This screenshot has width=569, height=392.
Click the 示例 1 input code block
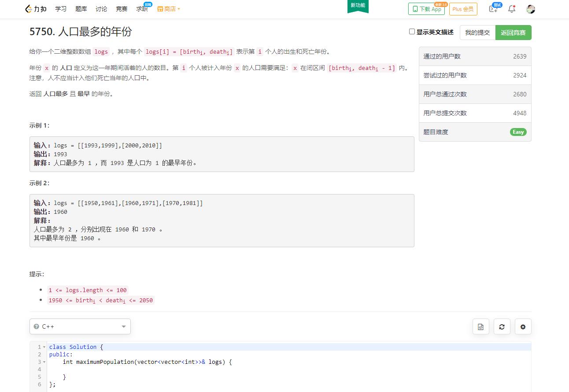(222, 154)
